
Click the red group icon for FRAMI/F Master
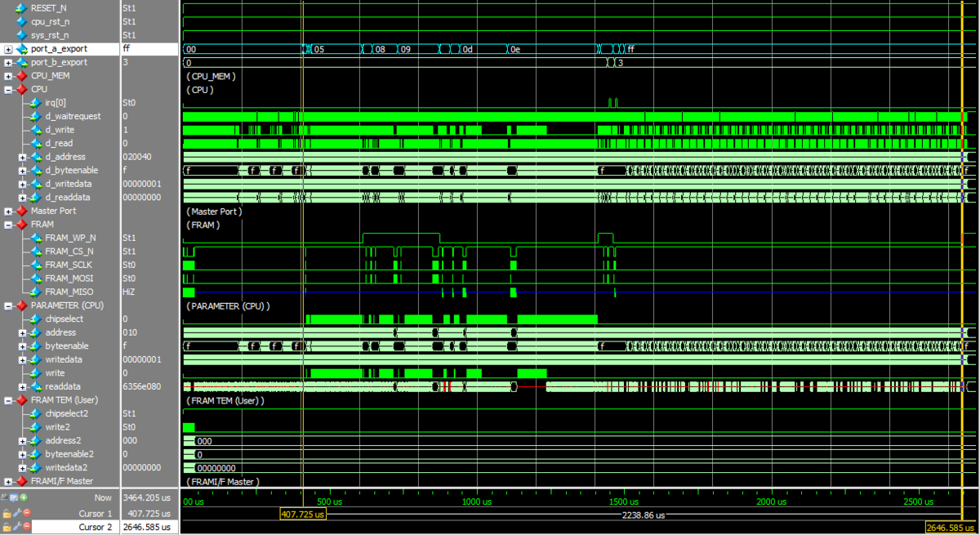point(21,481)
